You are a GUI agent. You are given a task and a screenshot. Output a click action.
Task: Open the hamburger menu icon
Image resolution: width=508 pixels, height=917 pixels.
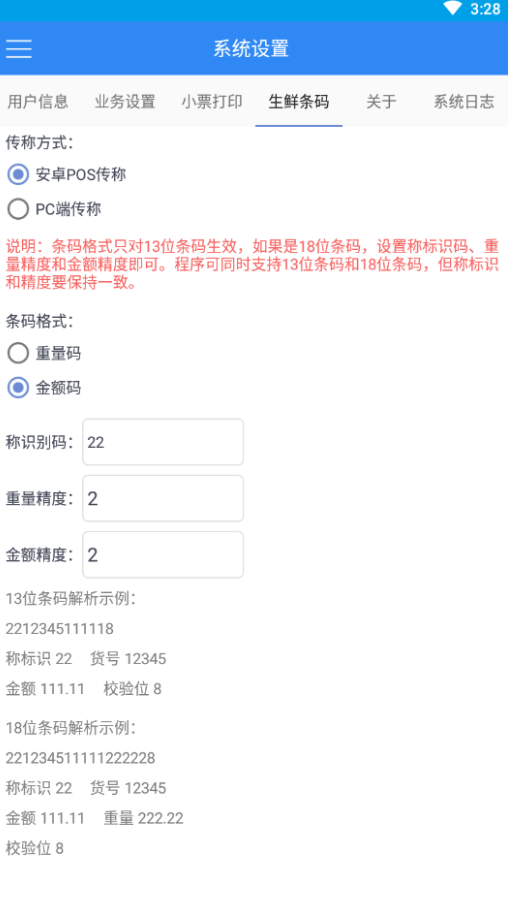pos(19,49)
